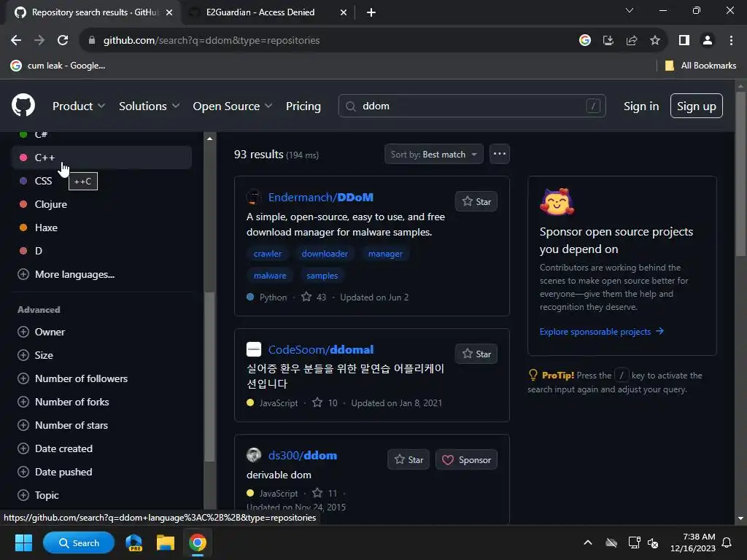The height and width of the screenshot is (560, 747).
Task: Open the Solutions dropdown menu
Action: tap(149, 106)
